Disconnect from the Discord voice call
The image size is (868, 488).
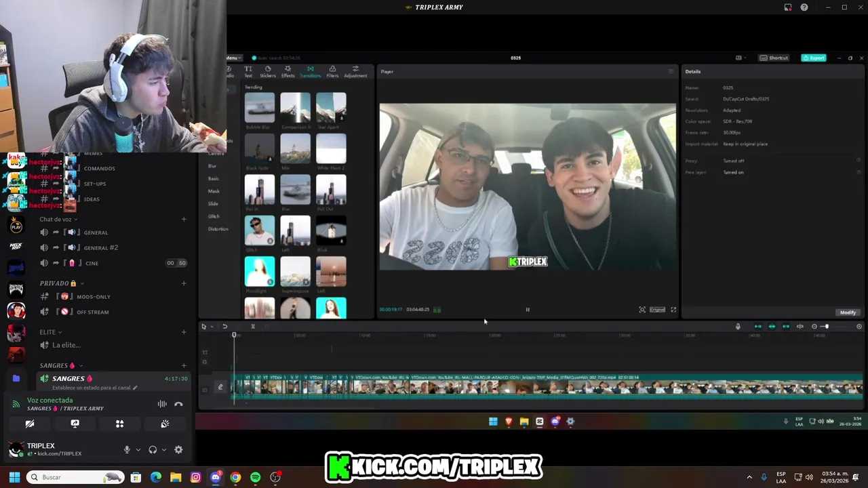coord(178,404)
